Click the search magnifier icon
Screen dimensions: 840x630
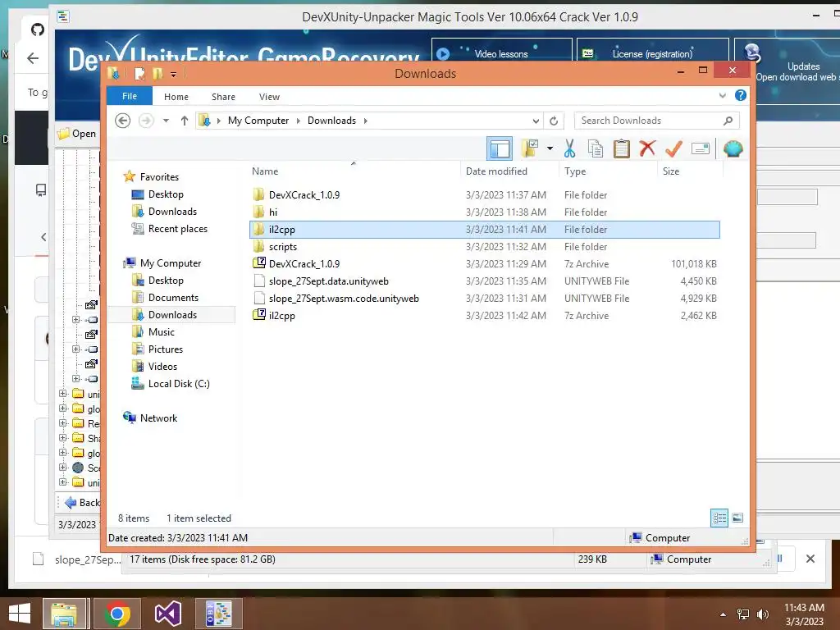point(728,121)
